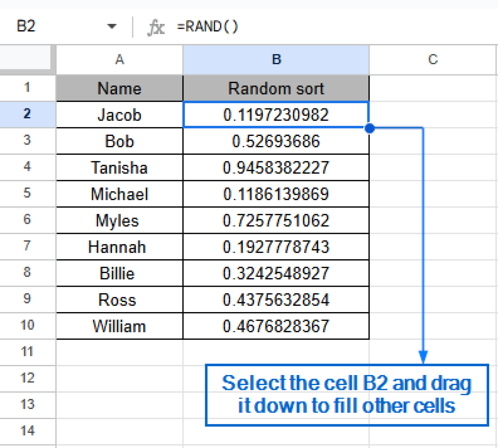The width and height of the screenshot is (498, 448).
Task: Click row 10 header
Action: pyautogui.click(x=27, y=326)
